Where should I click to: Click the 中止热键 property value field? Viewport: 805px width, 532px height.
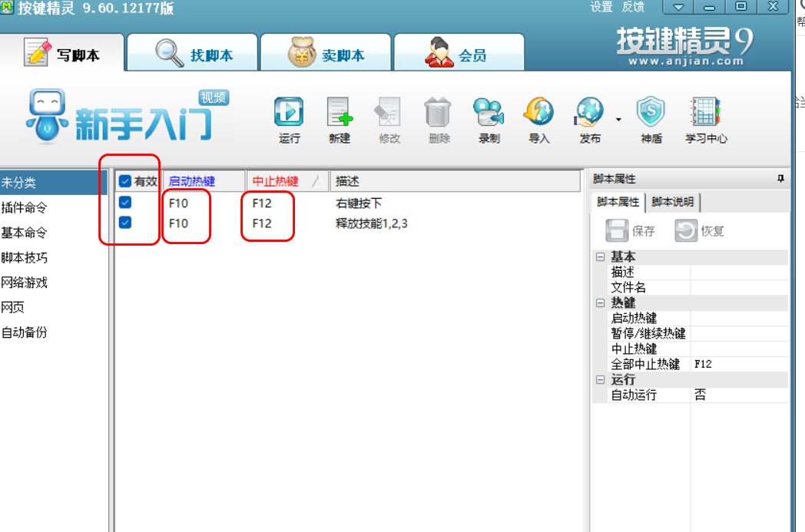(739, 349)
